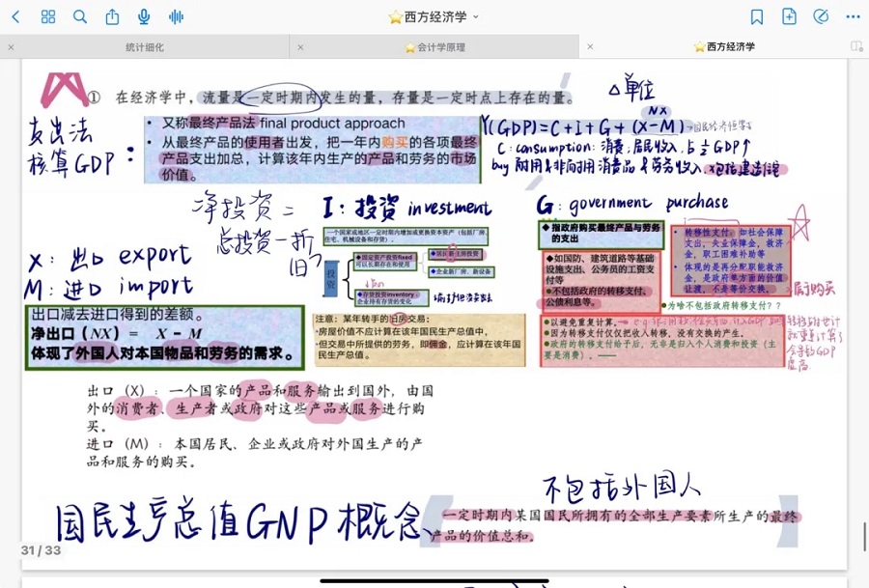Open search with the magnifier icon

click(x=80, y=16)
